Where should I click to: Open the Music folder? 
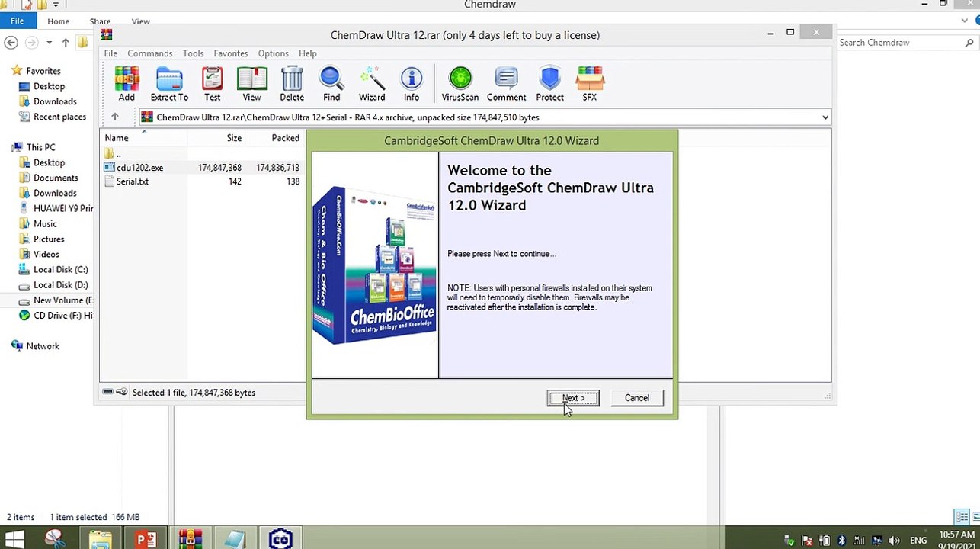tap(45, 223)
